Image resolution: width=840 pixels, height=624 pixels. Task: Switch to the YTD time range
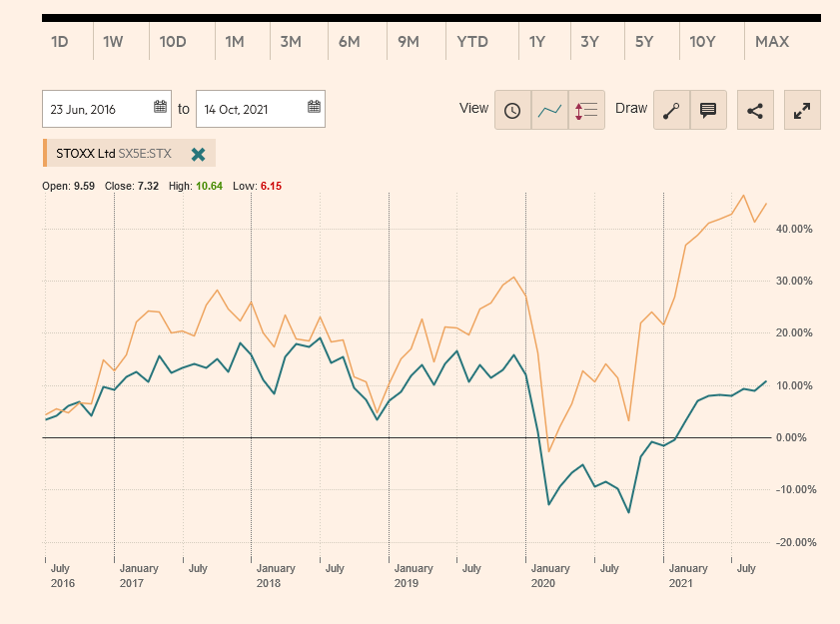(472, 42)
